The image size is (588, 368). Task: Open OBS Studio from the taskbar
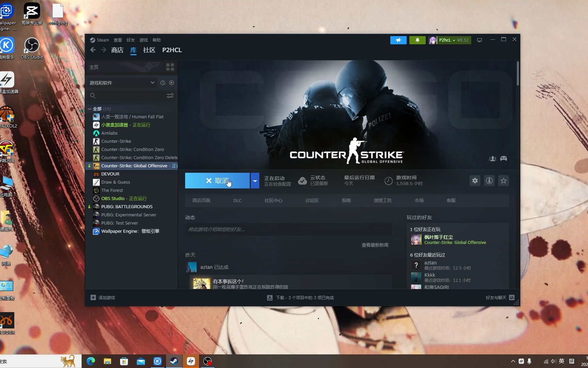[x=208, y=361]
